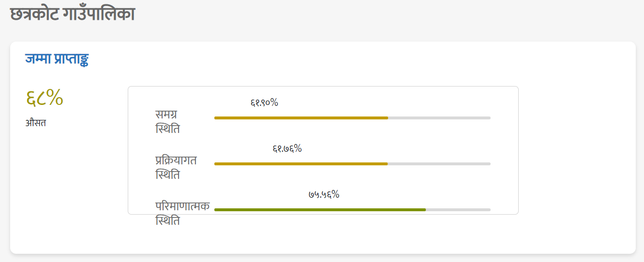This screenshot has width=644, height=262.
Task: Click the word स्थिति below परिमाणात्मक
Action: click(167, 221)
